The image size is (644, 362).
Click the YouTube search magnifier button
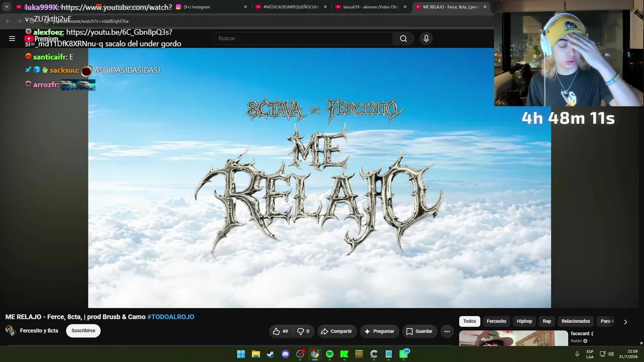tap(404, 39)
